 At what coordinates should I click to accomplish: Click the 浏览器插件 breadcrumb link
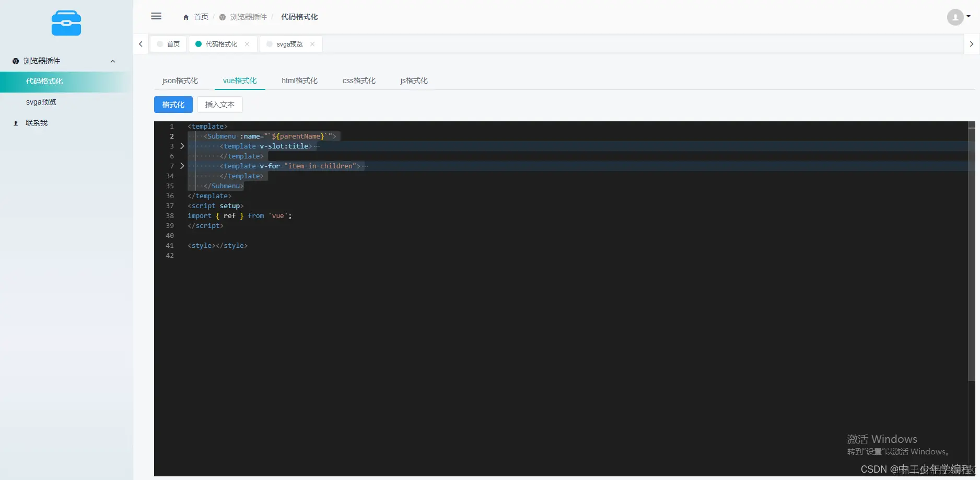pos(249,17)
